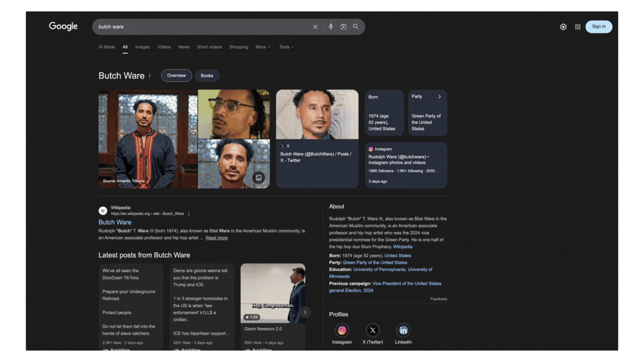Click the Wikipedia favicon of the result
644x362 pixels.
coord(103,211)
